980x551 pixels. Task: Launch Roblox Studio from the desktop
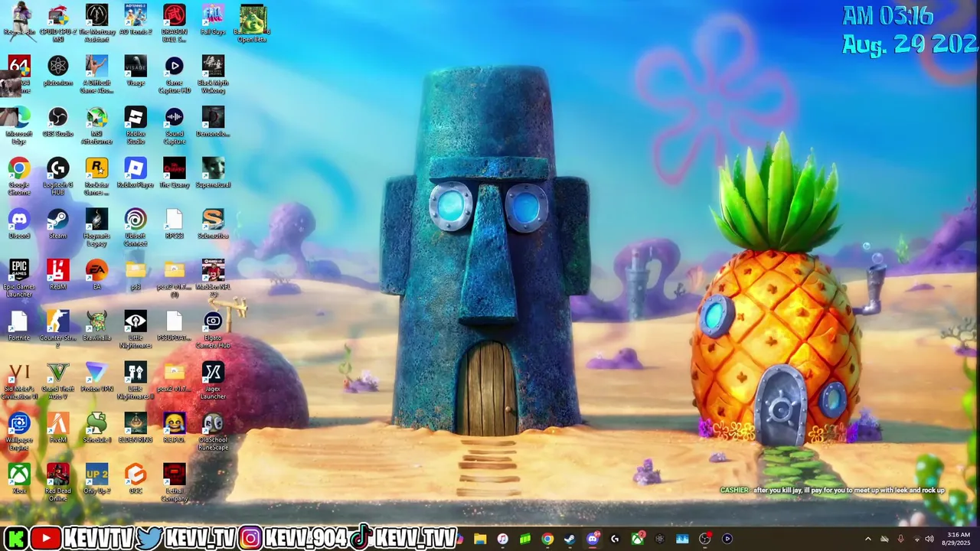136,126
